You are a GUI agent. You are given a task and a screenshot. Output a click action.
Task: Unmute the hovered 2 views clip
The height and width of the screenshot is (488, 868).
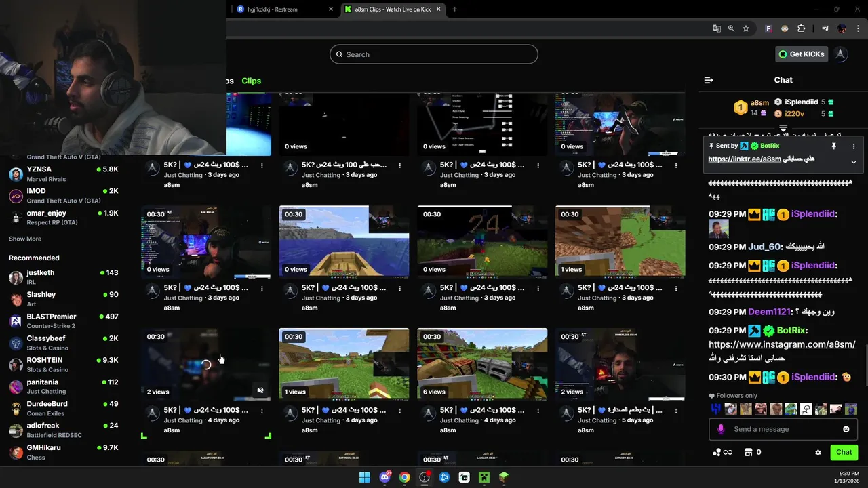click(x=260, y=390)
